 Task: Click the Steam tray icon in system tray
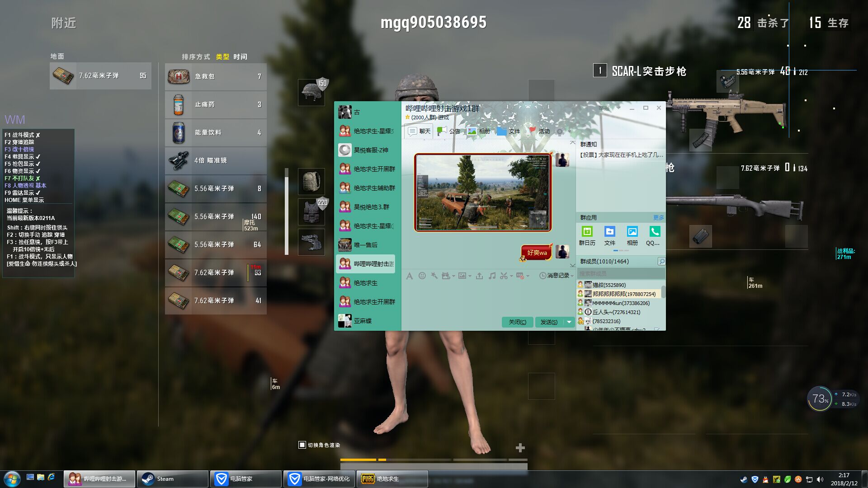744,479
